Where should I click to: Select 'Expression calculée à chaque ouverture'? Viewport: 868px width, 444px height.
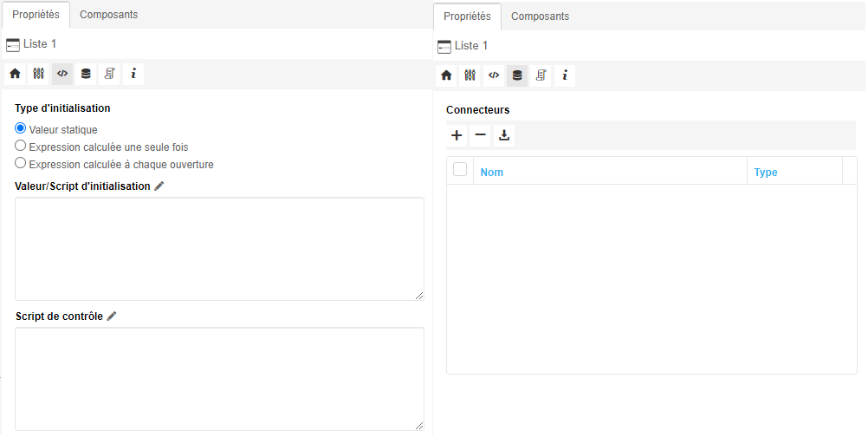[x=21, y=164]
